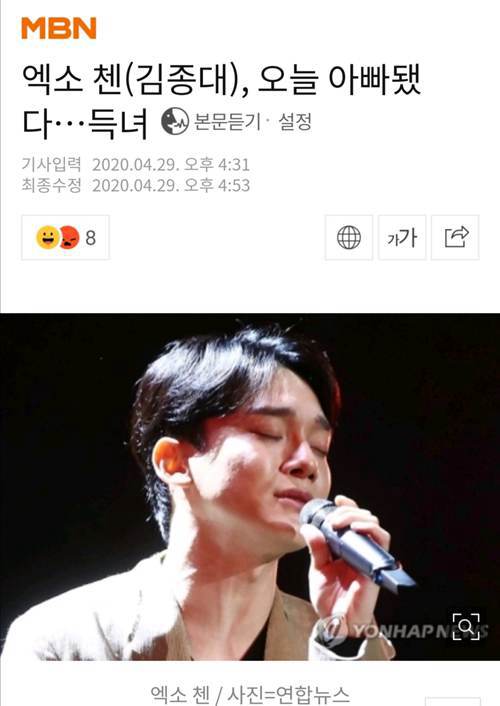Image resolution: width=500 pixels, height=706 pixels.
Task: Select the red angry reaction emoji
Action: [69, 237]
